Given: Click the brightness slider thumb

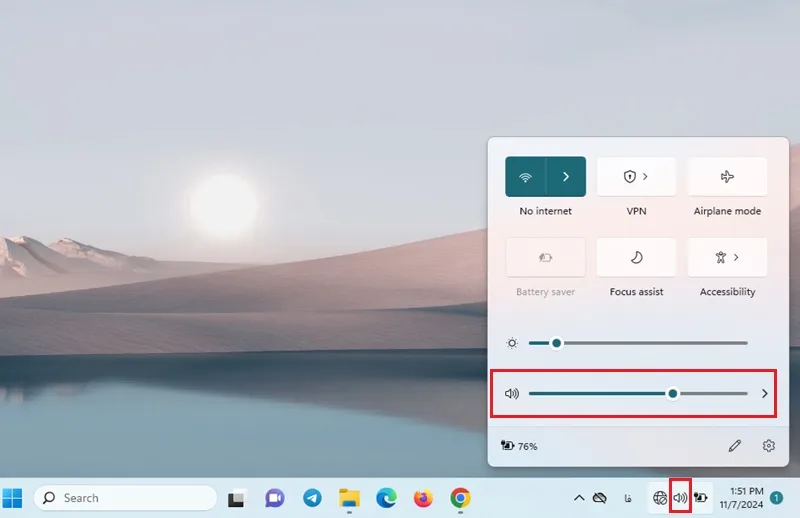Looking at the screenshot, I should click(557, 343).
